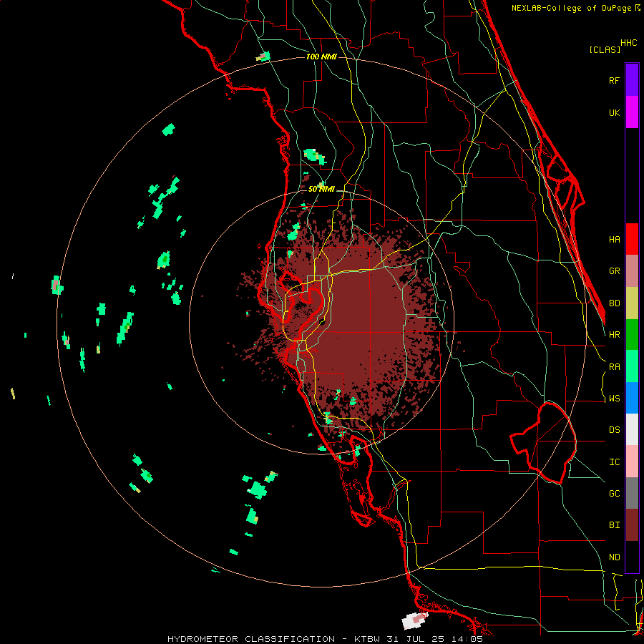Click the blue WS legend color swatch
The height and width of the screenshot is (644, 644).
632,398
